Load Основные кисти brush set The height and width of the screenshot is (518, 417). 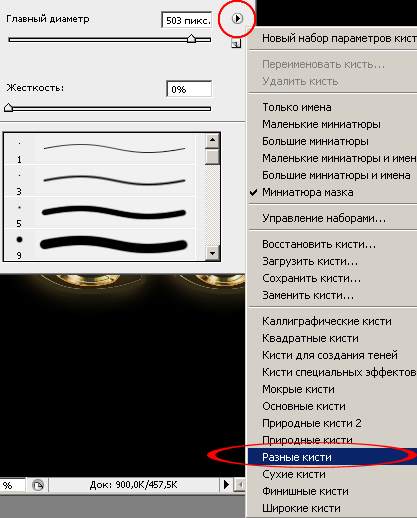[x=333, y=406]
